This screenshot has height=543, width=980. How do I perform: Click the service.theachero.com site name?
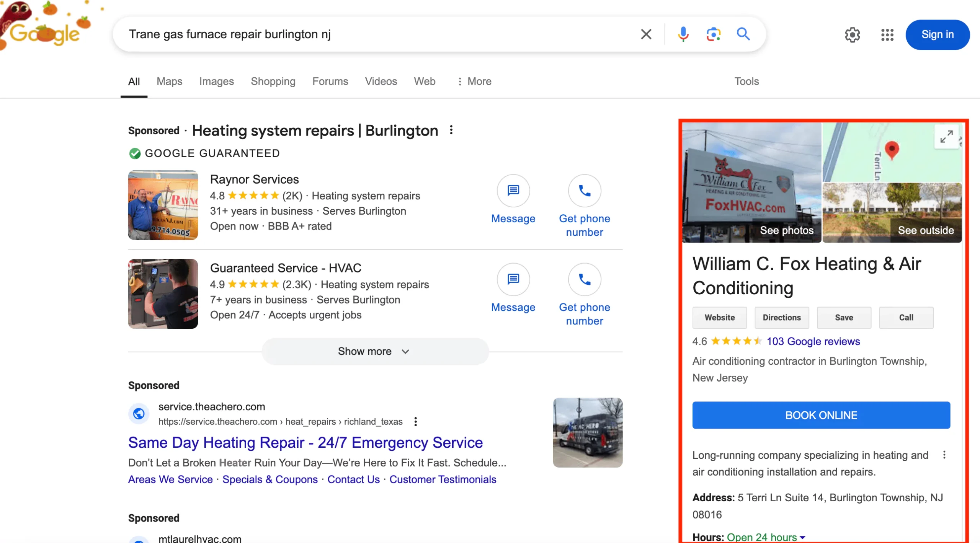(x=211, y=406)
